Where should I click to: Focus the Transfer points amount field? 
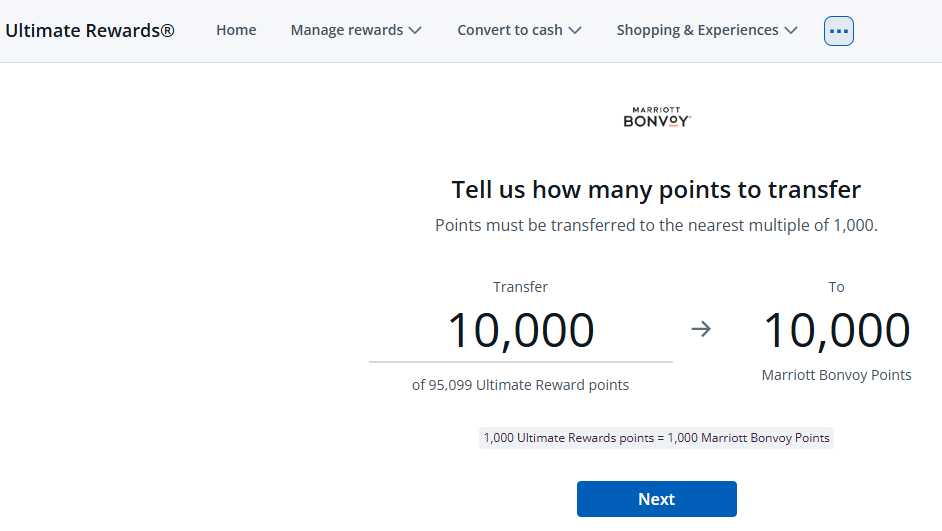pos(521,332)
